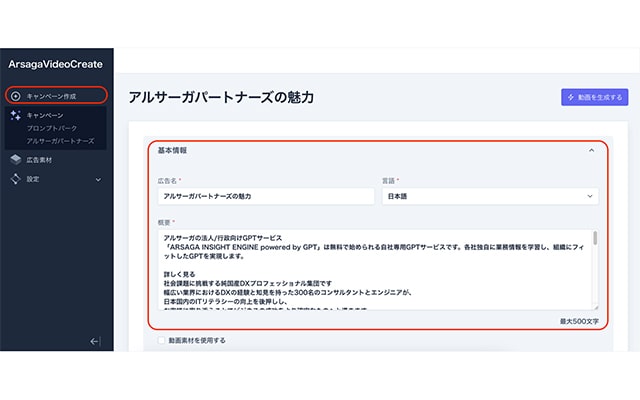640x400 pixels.
Task: Click the 基本情報 section header
Action: point(172,150)
